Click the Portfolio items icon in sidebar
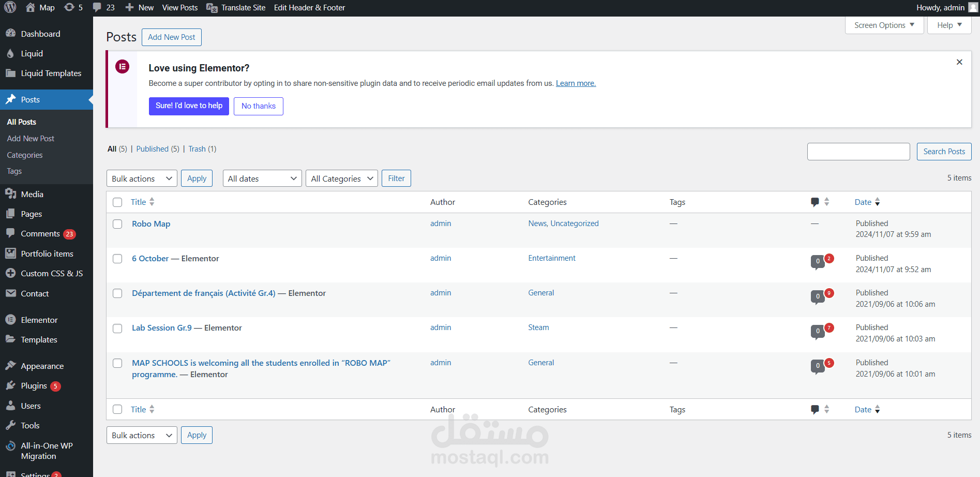The height and width of the screenshot is (477, 980). [10, 254]
